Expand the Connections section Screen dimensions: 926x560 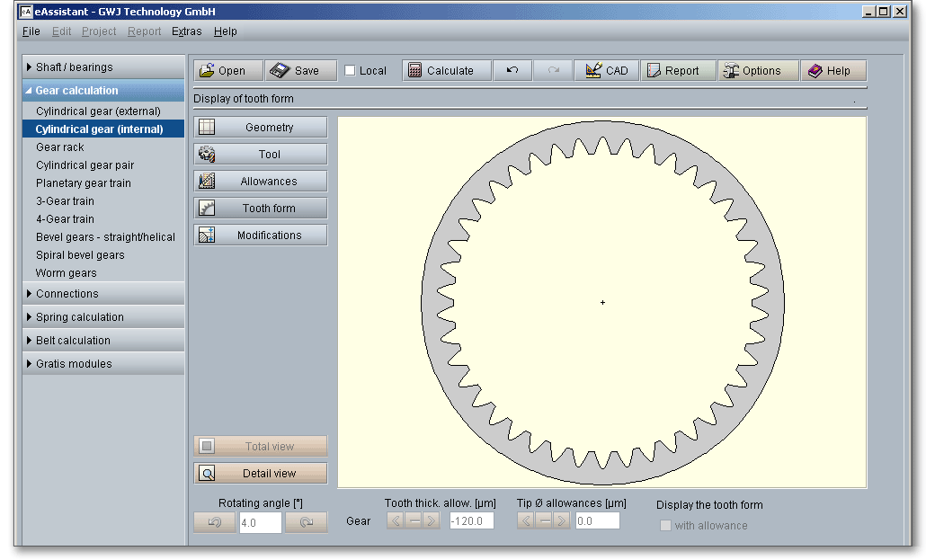point(102,294)
